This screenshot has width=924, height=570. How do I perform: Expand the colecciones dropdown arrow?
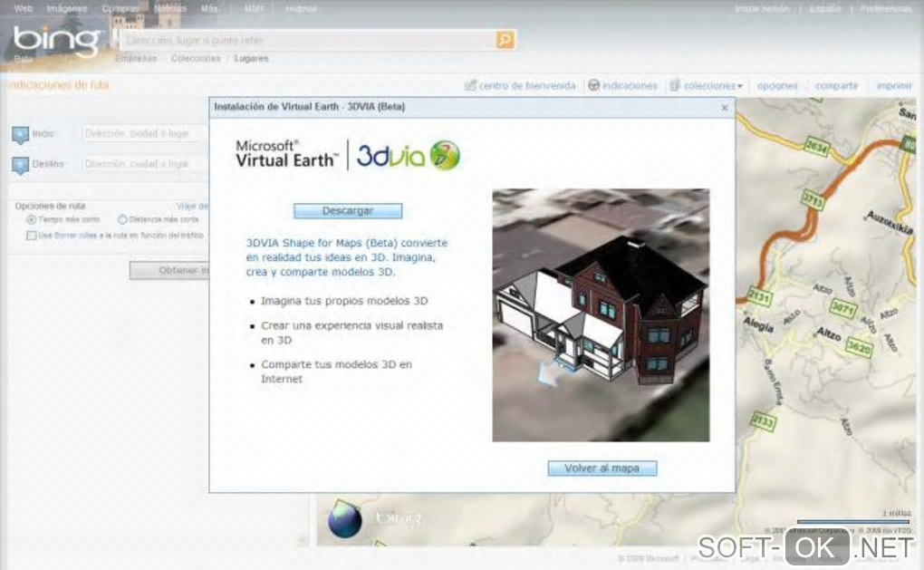pyautogui.click(x=740, y=86)
